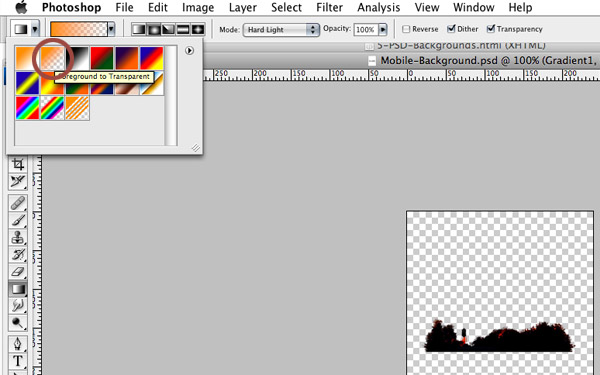Select the Type tool
This screenshot has height=375, width=600.
coord(18,361)
